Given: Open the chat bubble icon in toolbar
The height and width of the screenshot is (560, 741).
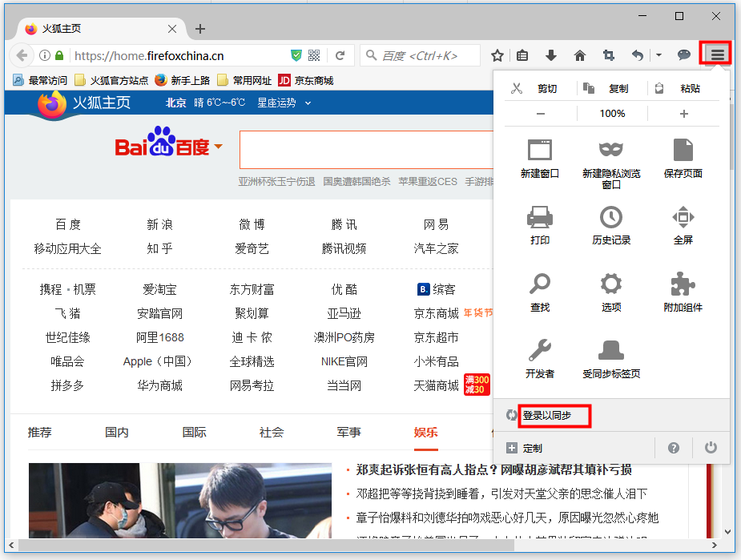Looking at the screenshot, I should click(x=684, y=55).
